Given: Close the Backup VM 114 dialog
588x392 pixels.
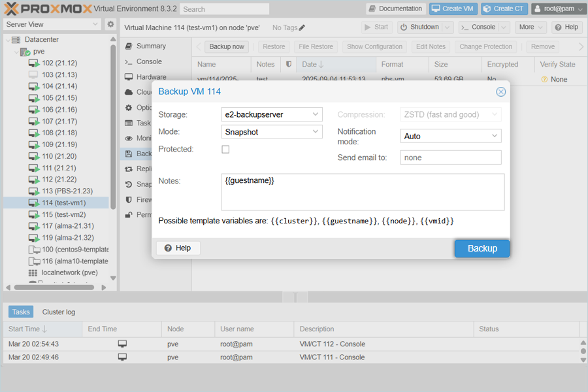Looking at the screenshot, I should point(500,91).
